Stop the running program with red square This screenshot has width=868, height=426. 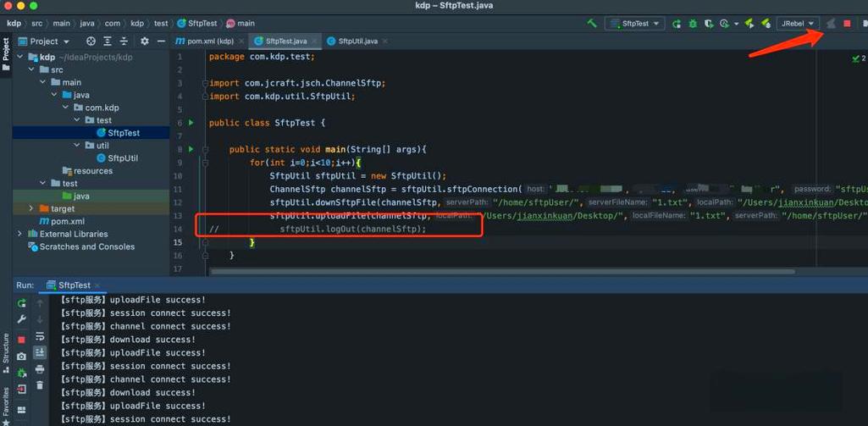[x=847, y=24]
